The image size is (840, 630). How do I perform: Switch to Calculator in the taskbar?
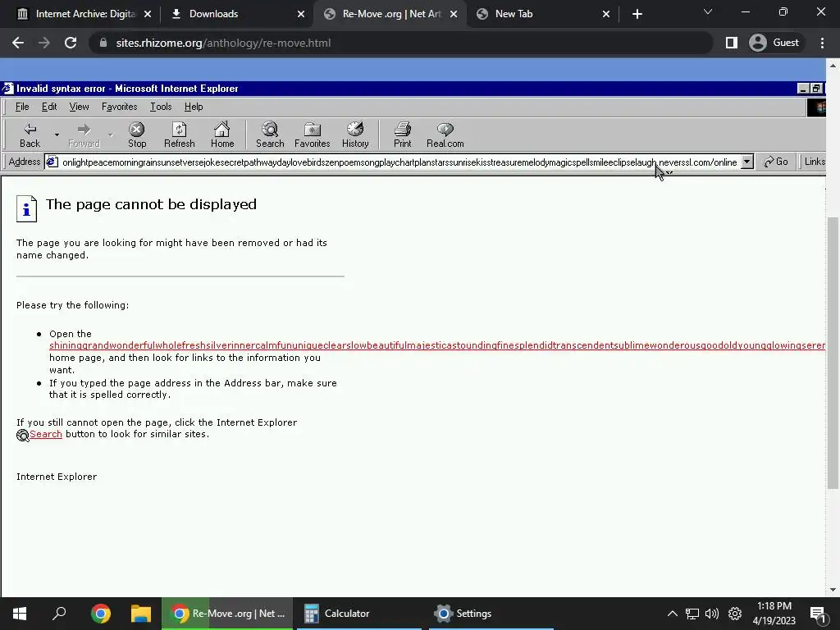coord(358,614)
